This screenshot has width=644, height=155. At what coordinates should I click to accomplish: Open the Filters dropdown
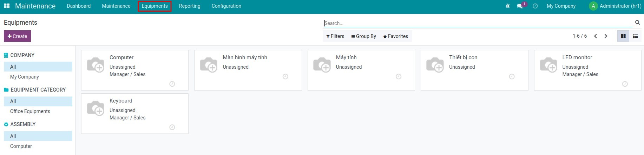click(x=335, y=36)
